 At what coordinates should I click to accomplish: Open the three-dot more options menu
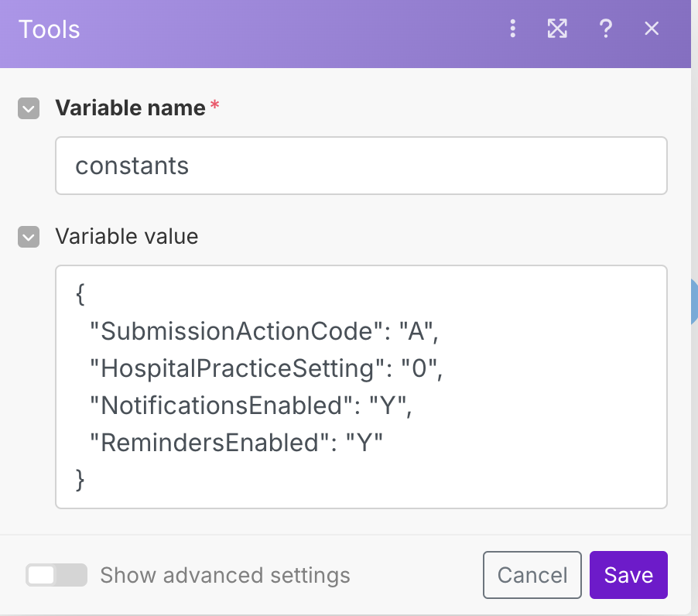pyautogui.click(x=512, y=29)
